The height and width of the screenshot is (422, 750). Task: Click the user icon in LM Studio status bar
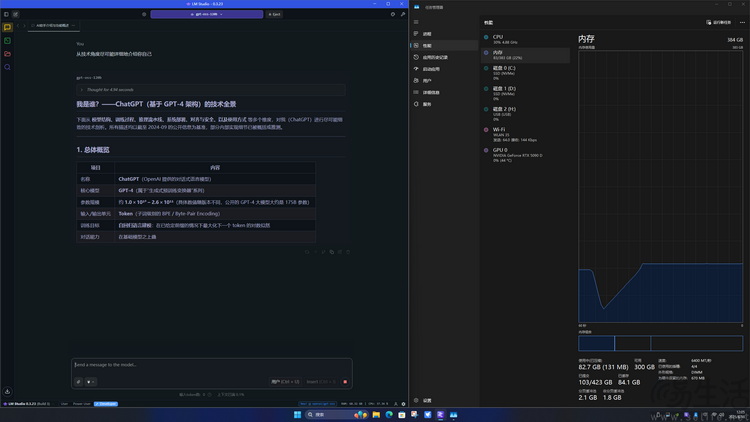[x=396, y=404]
